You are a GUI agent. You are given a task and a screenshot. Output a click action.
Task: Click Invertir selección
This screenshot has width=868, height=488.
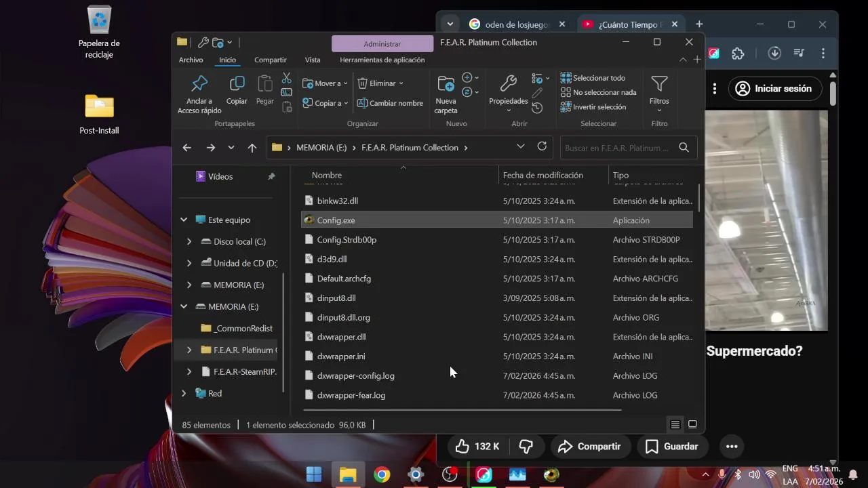tap(593, 107)
